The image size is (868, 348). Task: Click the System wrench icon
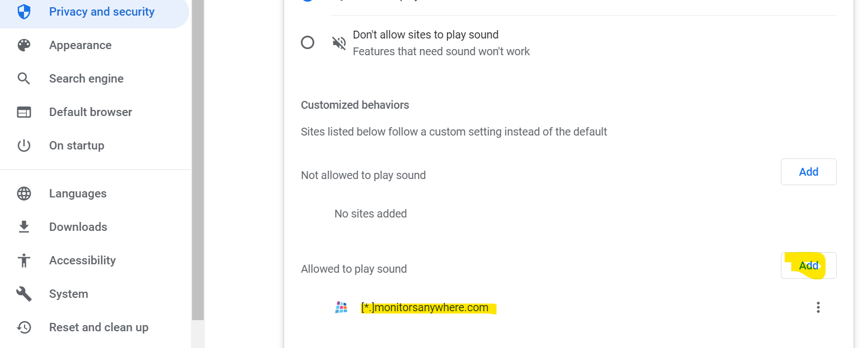(23, 293)
